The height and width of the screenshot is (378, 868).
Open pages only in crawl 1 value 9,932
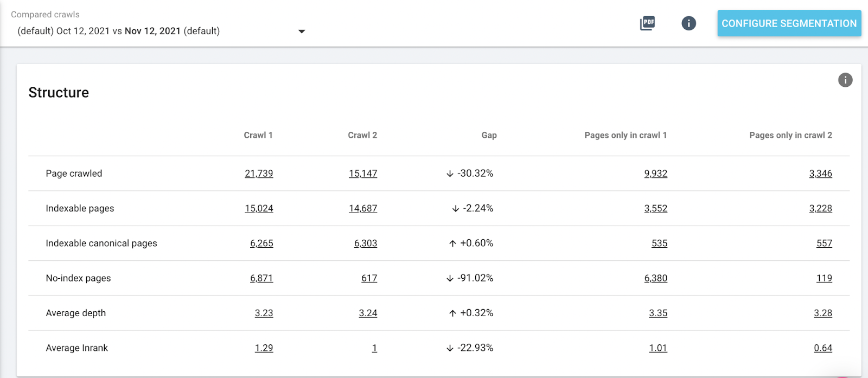[x=656, y=174]
